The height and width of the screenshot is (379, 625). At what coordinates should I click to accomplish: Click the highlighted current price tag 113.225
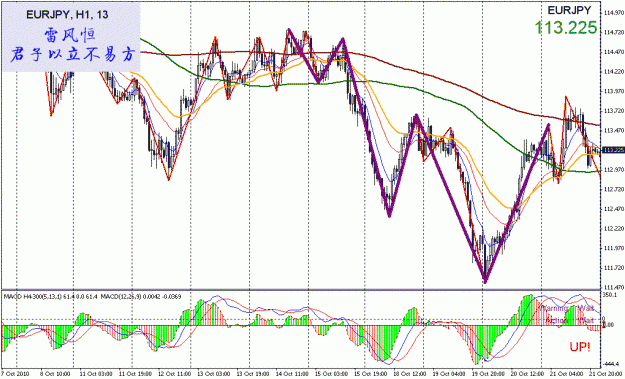(x=613, y=150)
